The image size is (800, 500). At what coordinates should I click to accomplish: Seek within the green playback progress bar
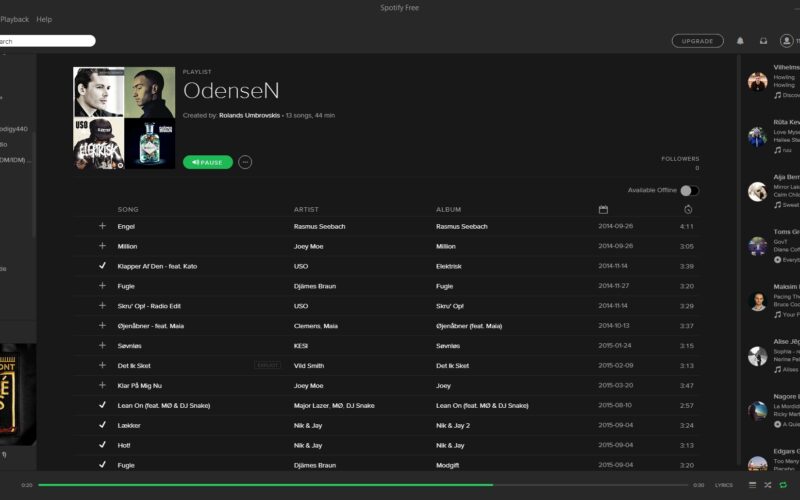pos(363,485)
